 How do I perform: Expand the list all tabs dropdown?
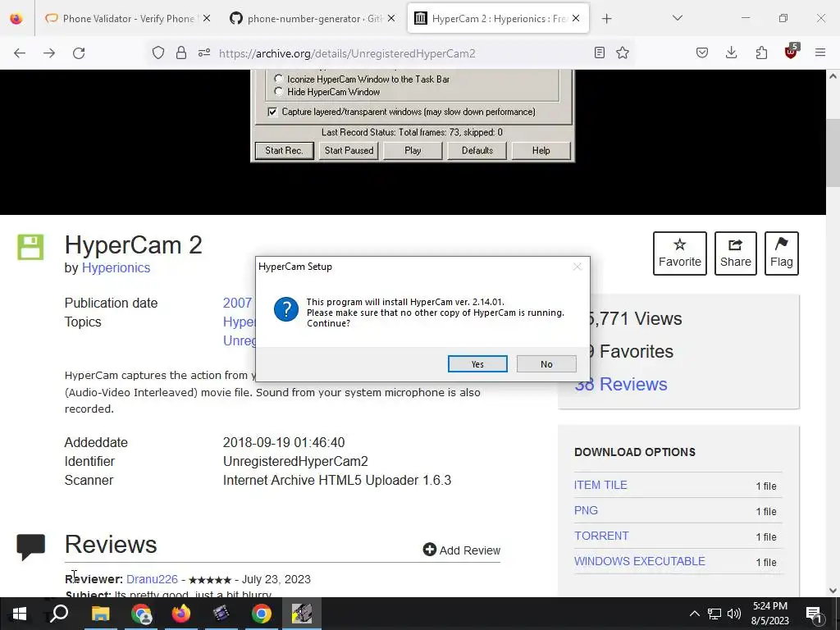[x=678, y=18]
